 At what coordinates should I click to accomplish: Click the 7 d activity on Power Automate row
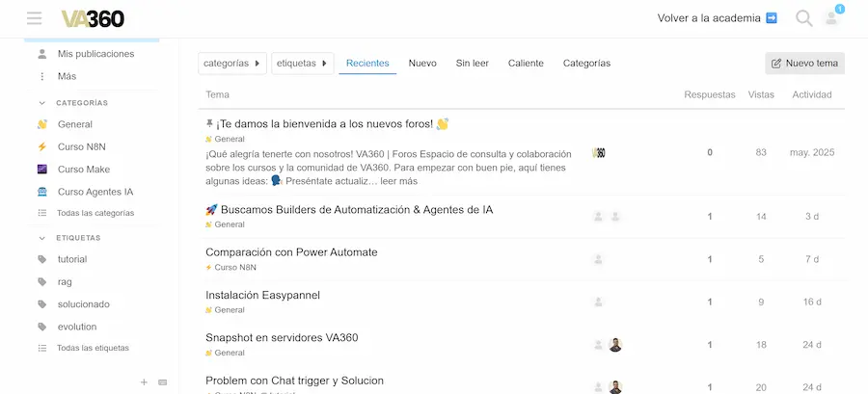point(812,259)
